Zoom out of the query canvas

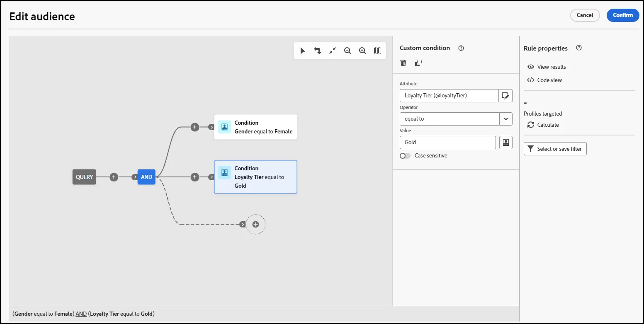(348, 51)
